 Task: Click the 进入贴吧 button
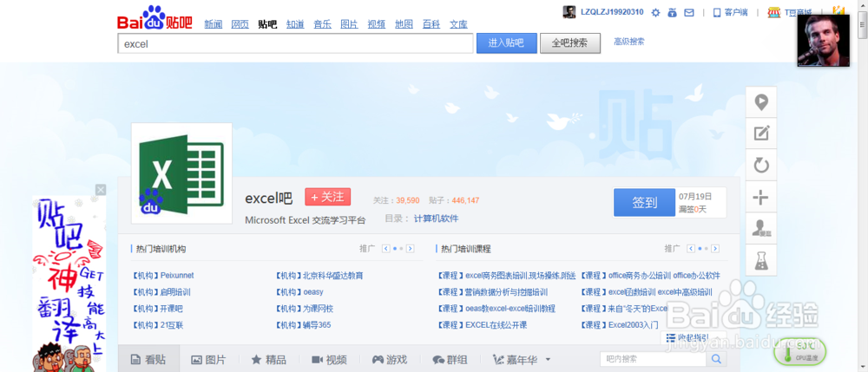[507, 43]
